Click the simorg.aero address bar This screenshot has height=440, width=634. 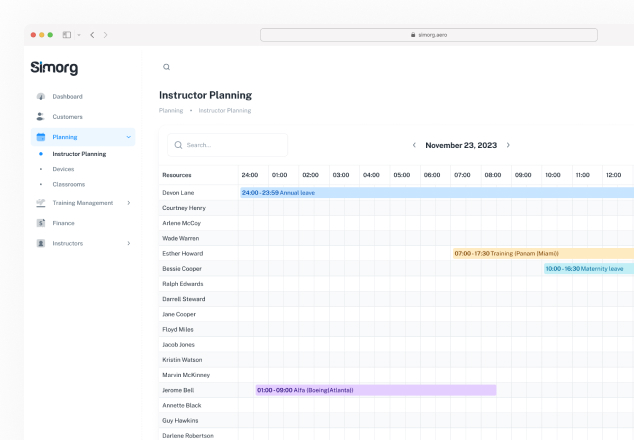[x=429, y=35]
